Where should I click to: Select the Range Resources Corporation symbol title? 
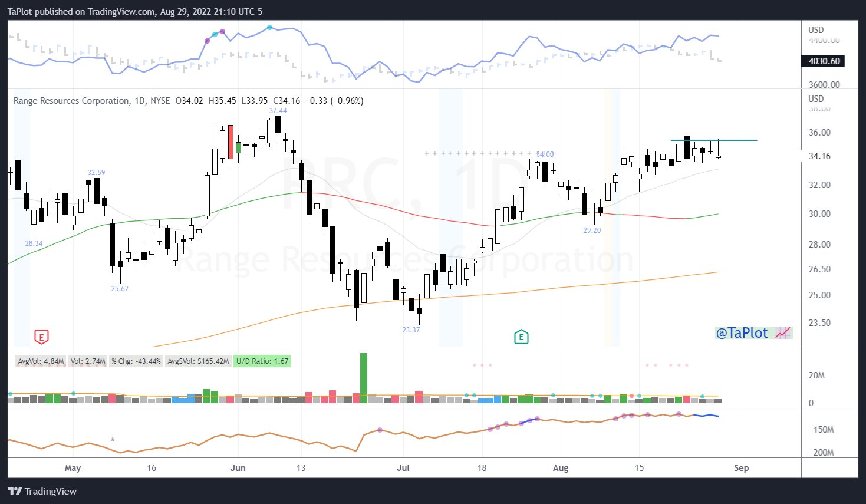tap(71, 100)
